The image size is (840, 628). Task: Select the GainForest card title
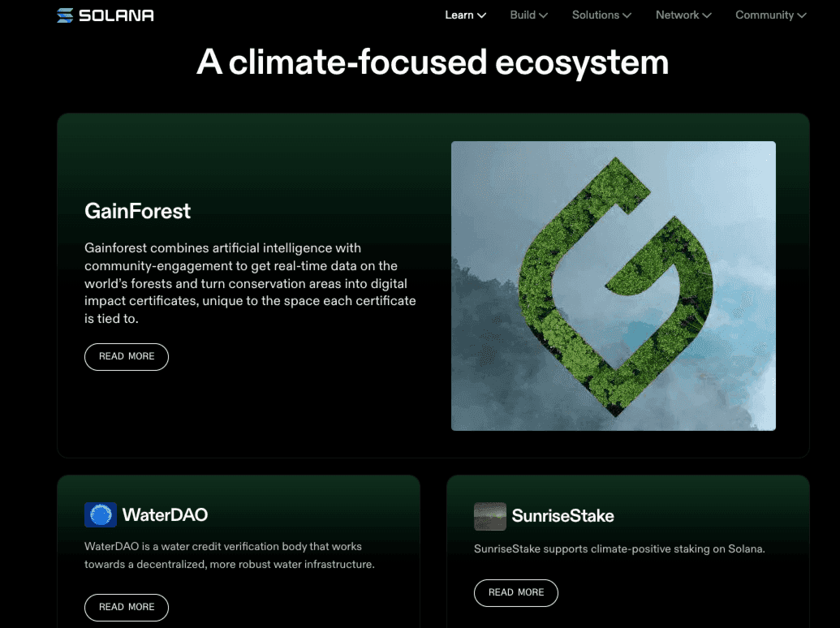coord(137,211)
